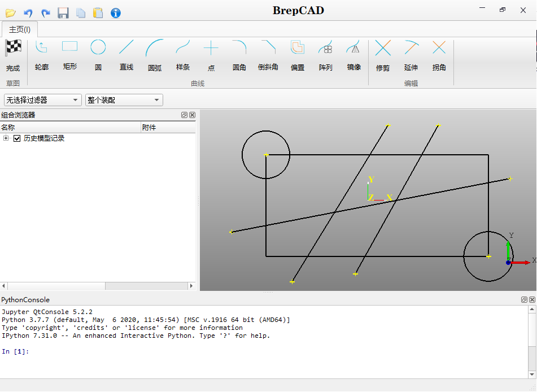Screen dimensions: 537x392
Task: Click browser scrollbar left arrow
Action: (3, 286)
